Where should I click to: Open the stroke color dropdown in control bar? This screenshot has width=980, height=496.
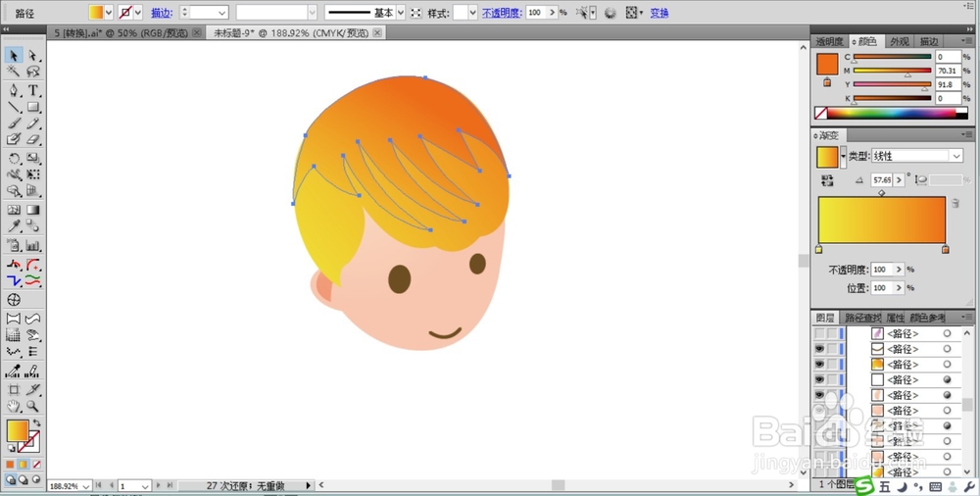(138, 13)
